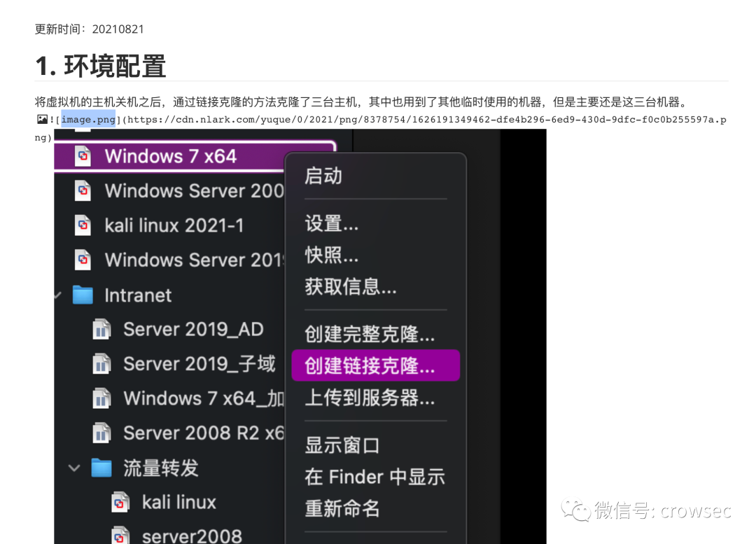Click the 更新时间: 20210821 text
This screenshot has width=756, height=544.
89,29
